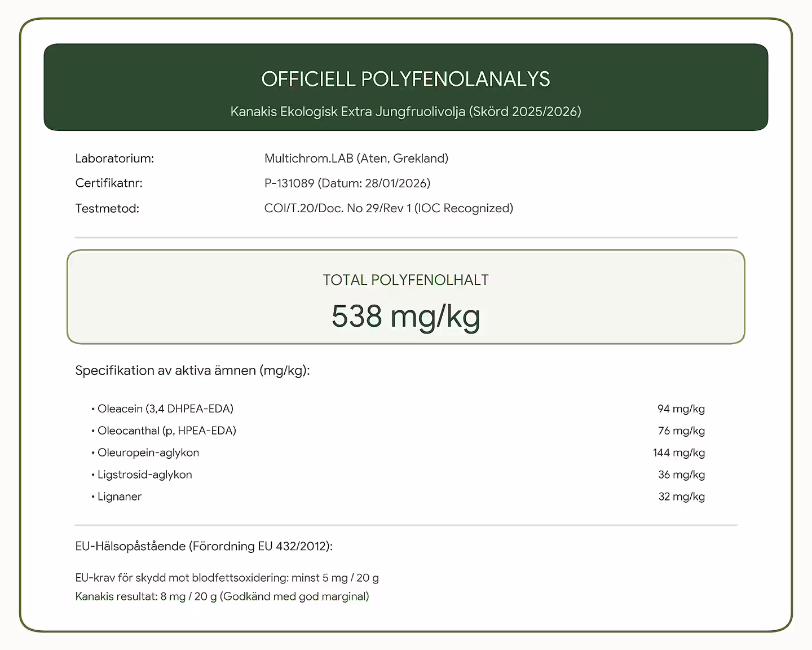The width and height of the screenshot is (812, 650).
Task: Select the subtitle 'Kanakis Ekologisk Extra Jungfruolivolja (Skörd 2025/2026)'
Action: pos(405,111)
